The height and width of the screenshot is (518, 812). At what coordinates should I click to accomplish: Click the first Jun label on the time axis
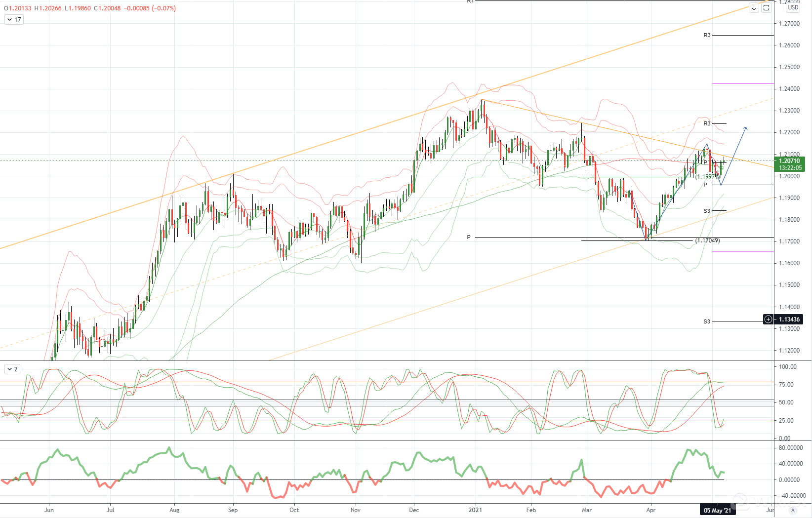49,510
